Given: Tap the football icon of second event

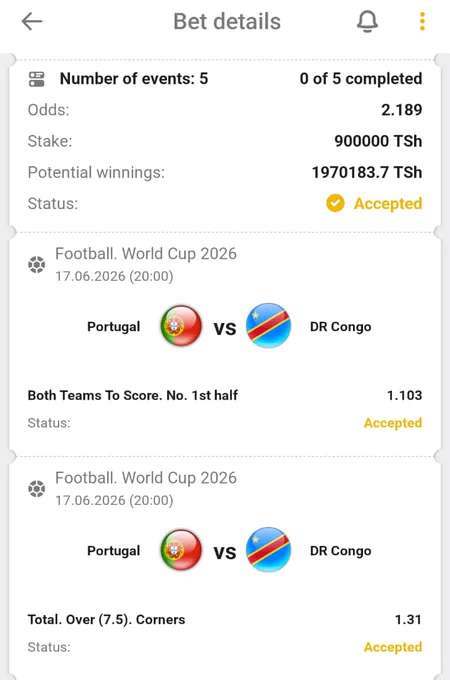Looking at the screenshot, I should [x=37, y=489].
